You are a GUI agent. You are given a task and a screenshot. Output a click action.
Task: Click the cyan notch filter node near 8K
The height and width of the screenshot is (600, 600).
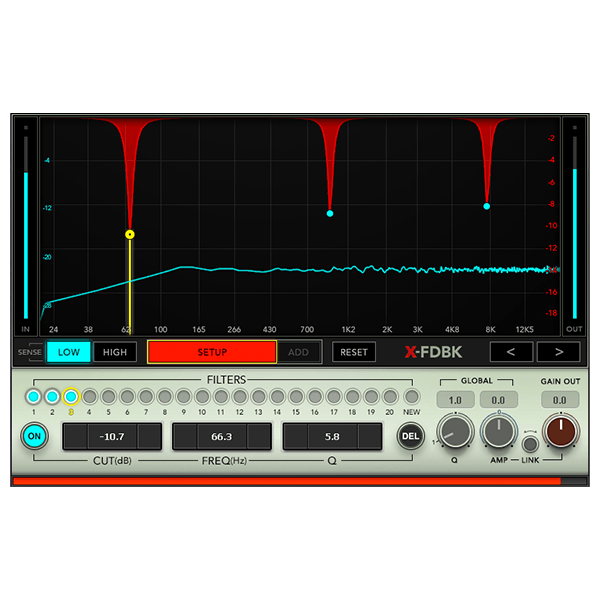click(x=487, y=206)
